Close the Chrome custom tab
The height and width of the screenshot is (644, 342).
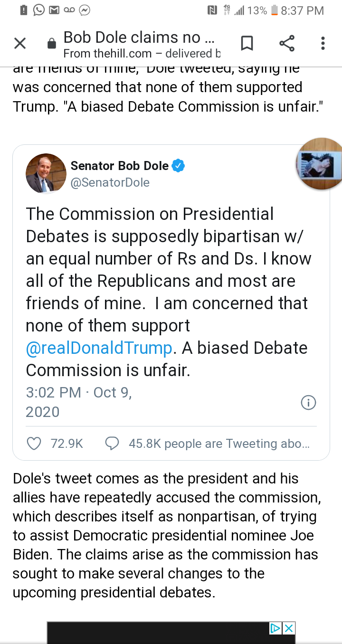tap(19, 44)
